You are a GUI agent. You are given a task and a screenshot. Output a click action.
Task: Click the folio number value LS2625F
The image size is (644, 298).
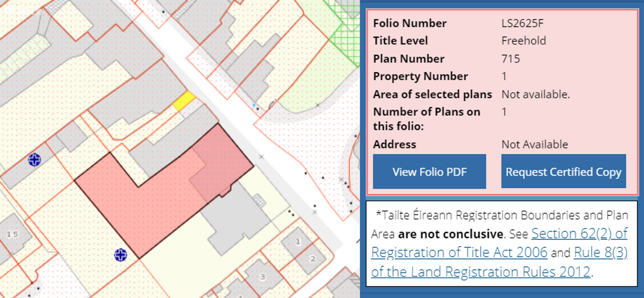tap(522, 23)
